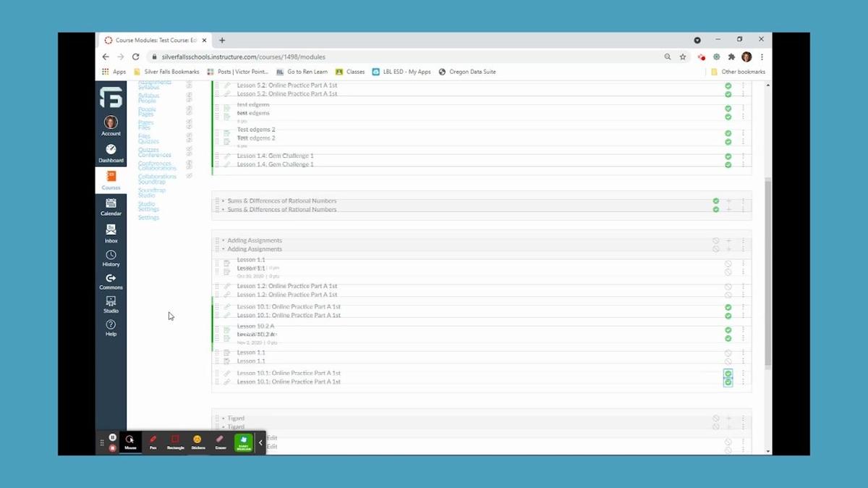Open options menu for Adding Assignments module
Image resolution: width=868 pixels, height=488 pixels.
pos(743,241)
